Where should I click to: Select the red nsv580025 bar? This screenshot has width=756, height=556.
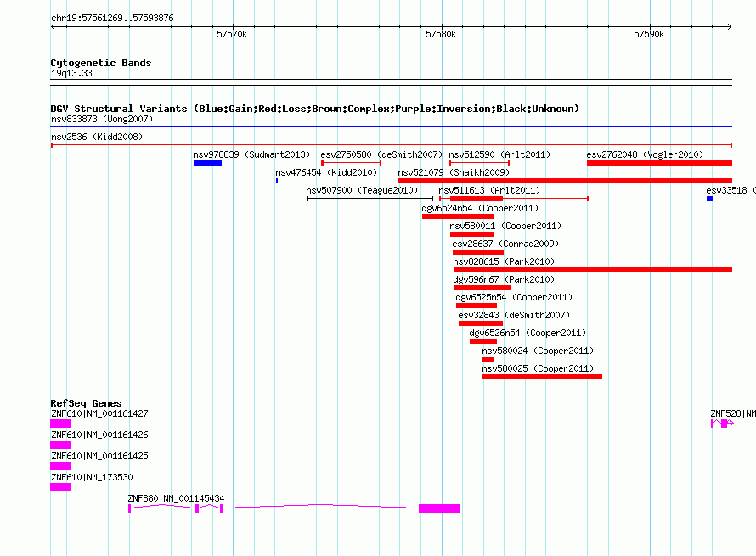[x=542, y=377]
